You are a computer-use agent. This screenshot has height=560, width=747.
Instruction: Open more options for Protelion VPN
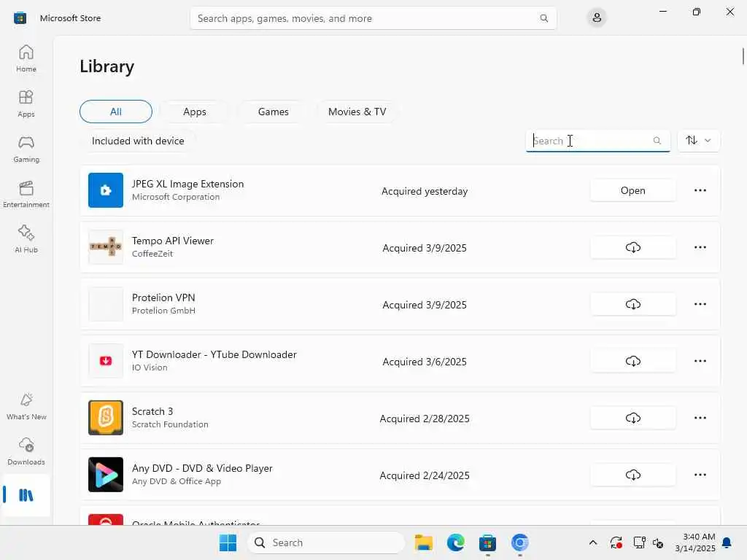tap(700, 304)
